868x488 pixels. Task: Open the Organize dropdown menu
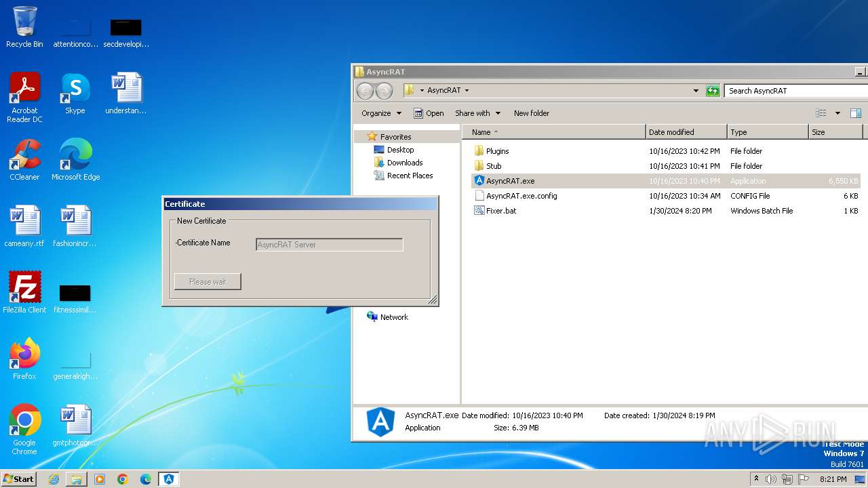381,113
